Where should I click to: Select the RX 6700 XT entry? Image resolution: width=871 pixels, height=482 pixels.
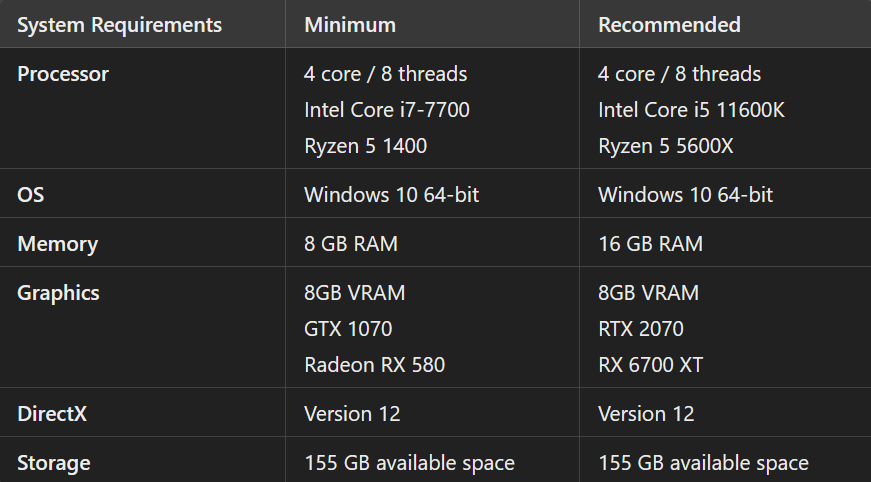[651, 365]
